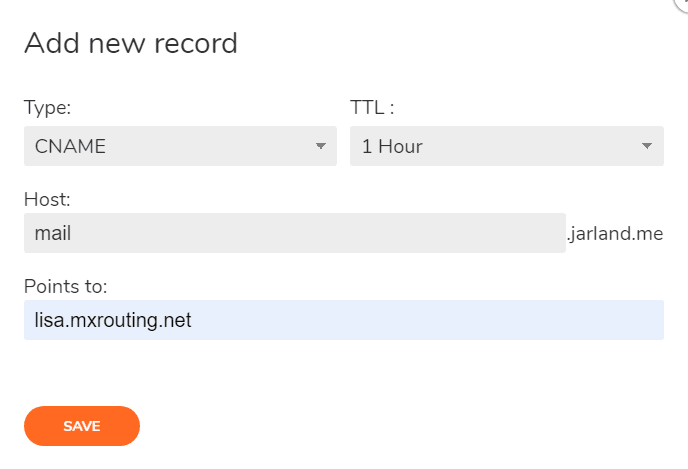Click the Add new record heading

point(131,44)
